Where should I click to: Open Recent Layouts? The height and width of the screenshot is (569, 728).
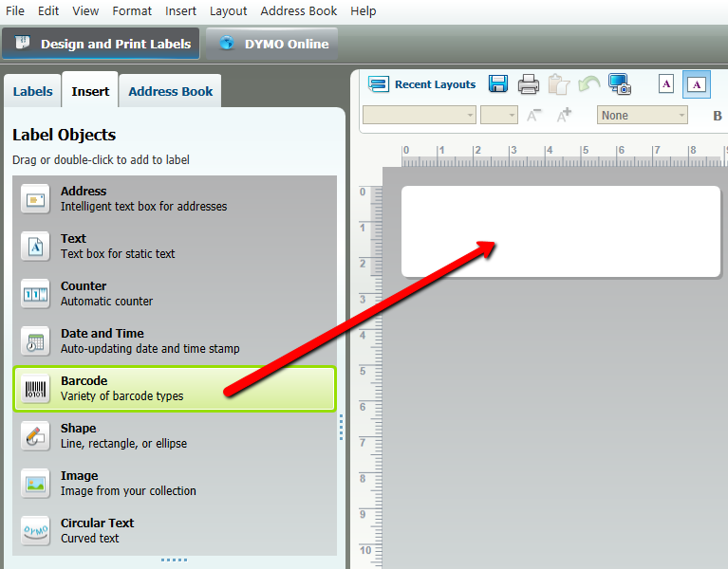point(422,84)
